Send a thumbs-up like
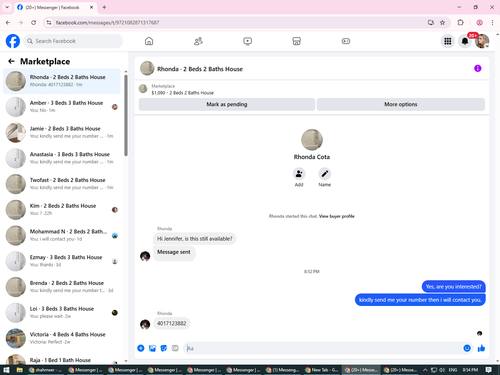The height and width of the screenshot is (375, 500). pyautogui.click(x=481, y=348)
